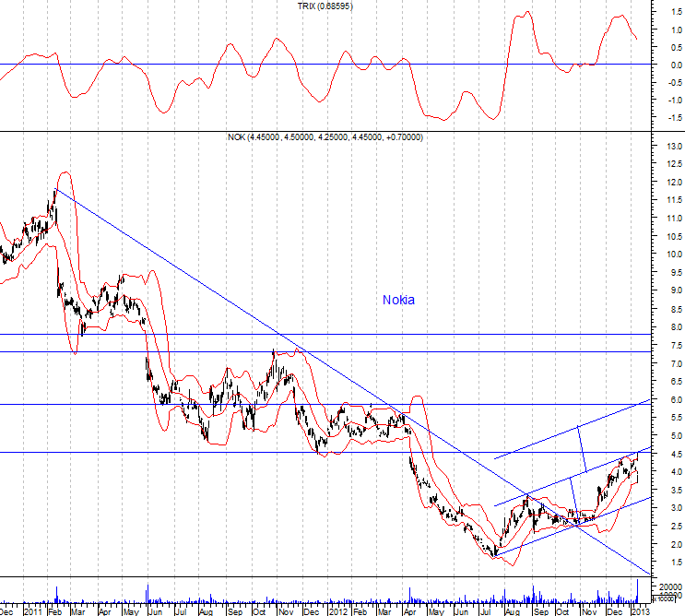Image resolution: width=685 pixels, height=616 pixels.
Task: Click the 0.5 value on the TRIX scale
Action: [677, 48]
